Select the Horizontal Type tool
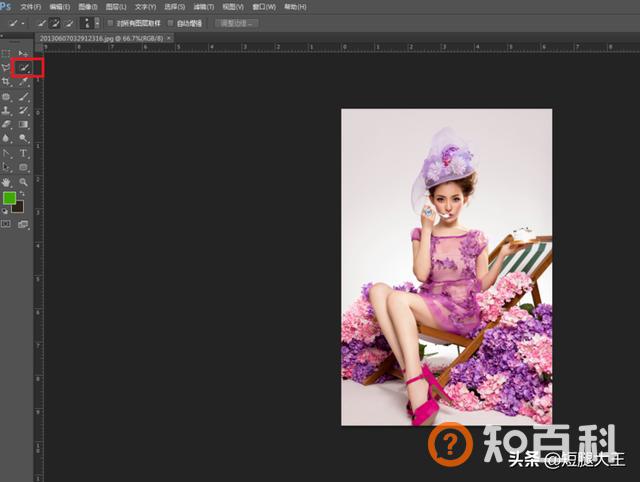This screenshot has height=482, width=640. (23, 153)
